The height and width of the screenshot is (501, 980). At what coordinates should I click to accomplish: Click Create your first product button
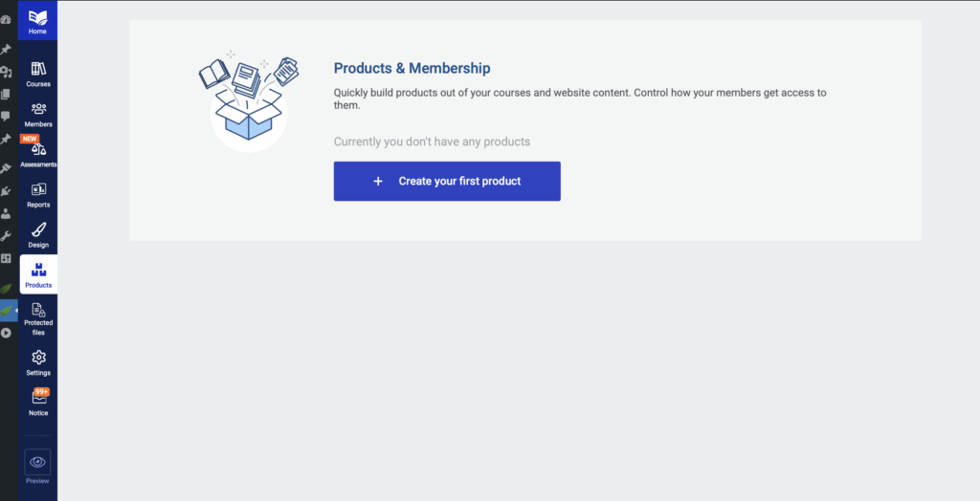(x=447, y=182)
